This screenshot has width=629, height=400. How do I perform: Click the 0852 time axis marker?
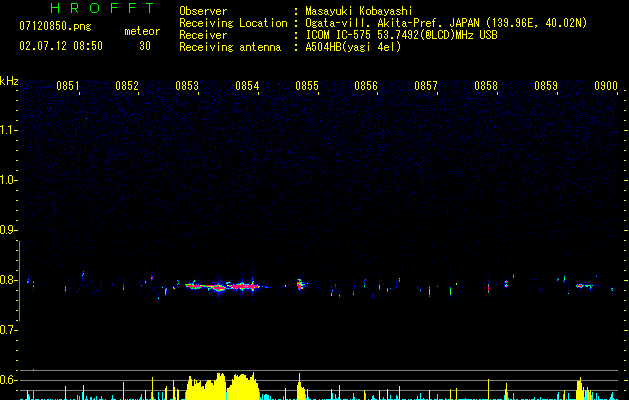127,86
